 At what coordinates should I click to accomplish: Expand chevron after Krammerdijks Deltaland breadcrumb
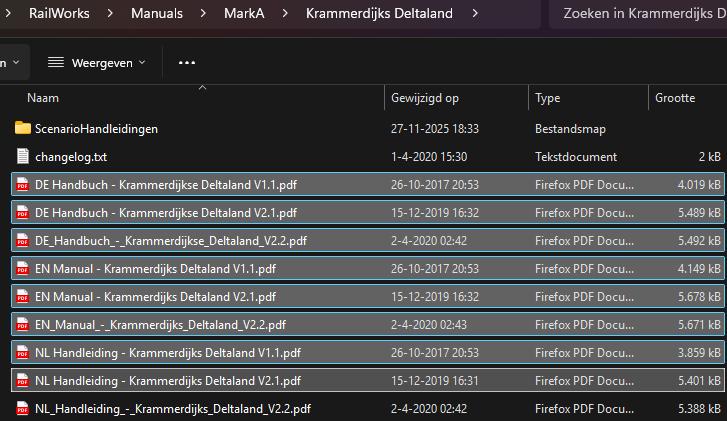(475, 13)
